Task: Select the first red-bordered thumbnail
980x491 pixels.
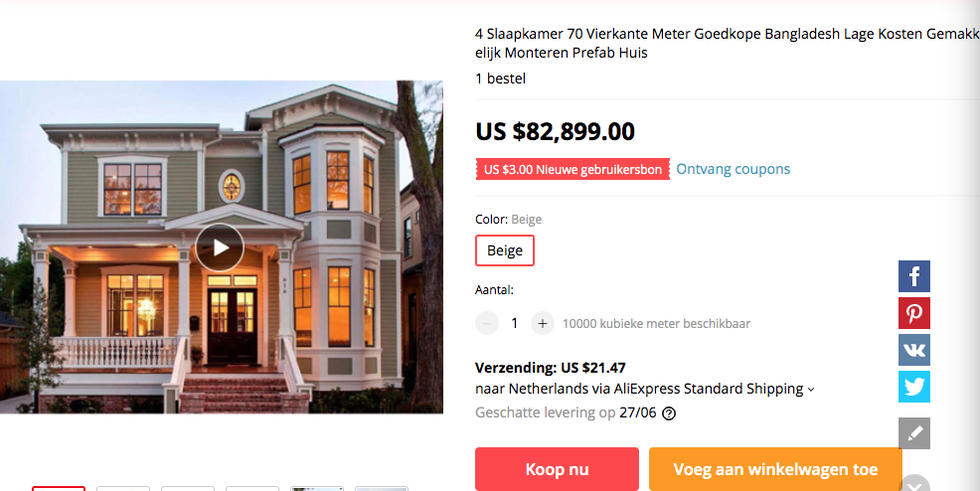Action: click(x=59, y=489)
